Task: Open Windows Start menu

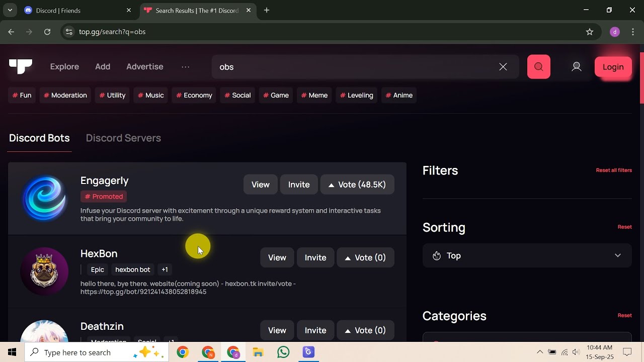Action: click(12, 352)
